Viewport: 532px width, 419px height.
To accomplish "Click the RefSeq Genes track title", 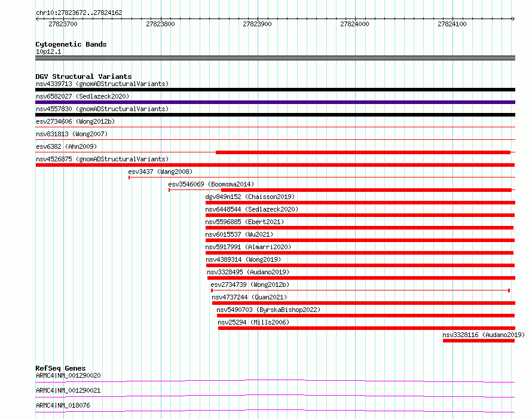I will pyautogui.click(x=60, y=368).
